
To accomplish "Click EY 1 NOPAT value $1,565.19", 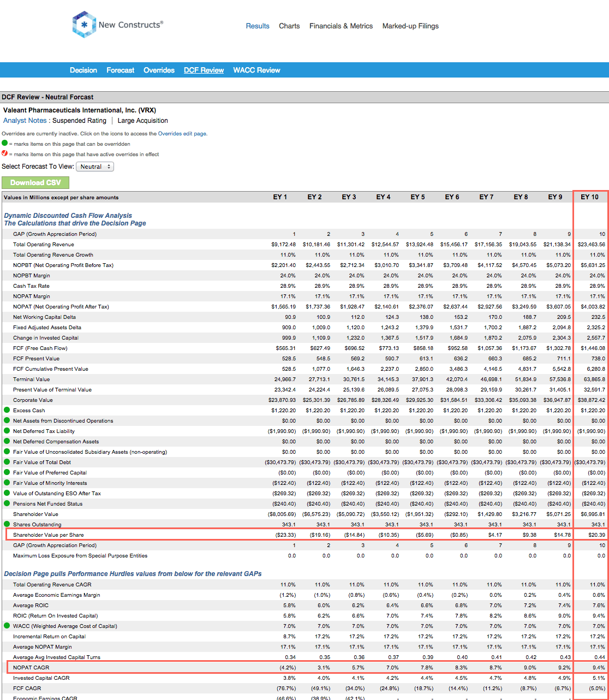I will [284, 306].
